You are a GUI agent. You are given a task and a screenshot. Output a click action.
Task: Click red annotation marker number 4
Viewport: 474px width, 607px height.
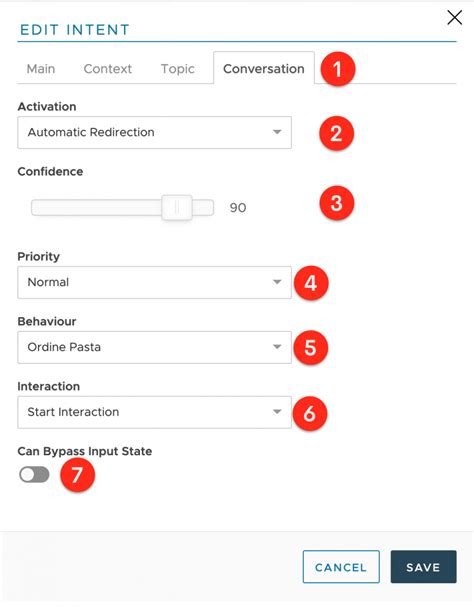[x=311, y=283]
